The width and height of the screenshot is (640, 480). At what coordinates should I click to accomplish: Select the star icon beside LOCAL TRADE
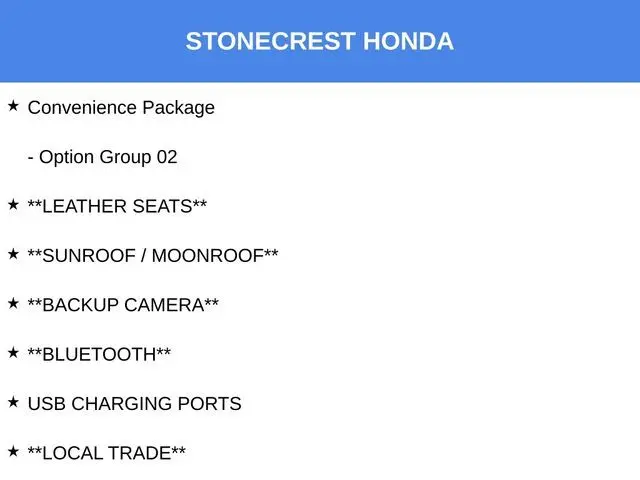pos(13,452)
